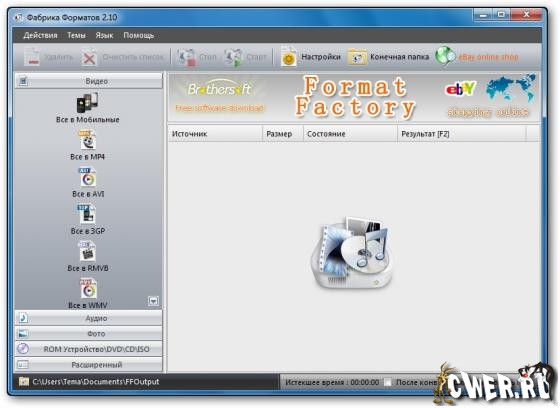Open Настройки settings from the toolbar

(x=311, y=57)
